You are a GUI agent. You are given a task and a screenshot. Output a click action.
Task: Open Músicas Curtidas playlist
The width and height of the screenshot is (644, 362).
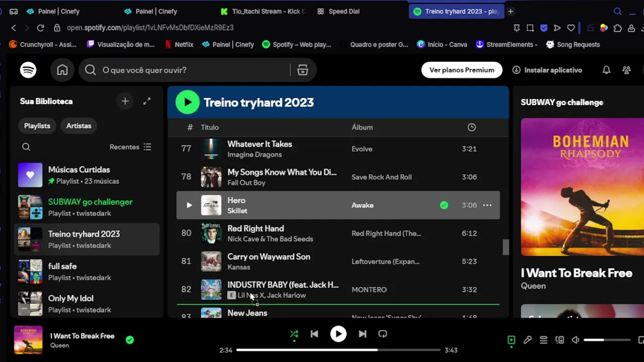pos(87,175)
